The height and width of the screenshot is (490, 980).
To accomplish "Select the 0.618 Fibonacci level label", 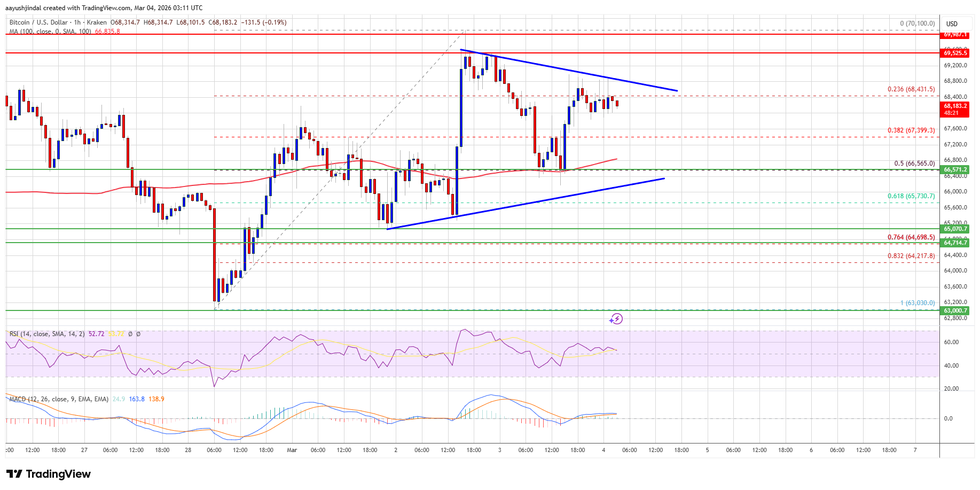I will click(911, 196).
